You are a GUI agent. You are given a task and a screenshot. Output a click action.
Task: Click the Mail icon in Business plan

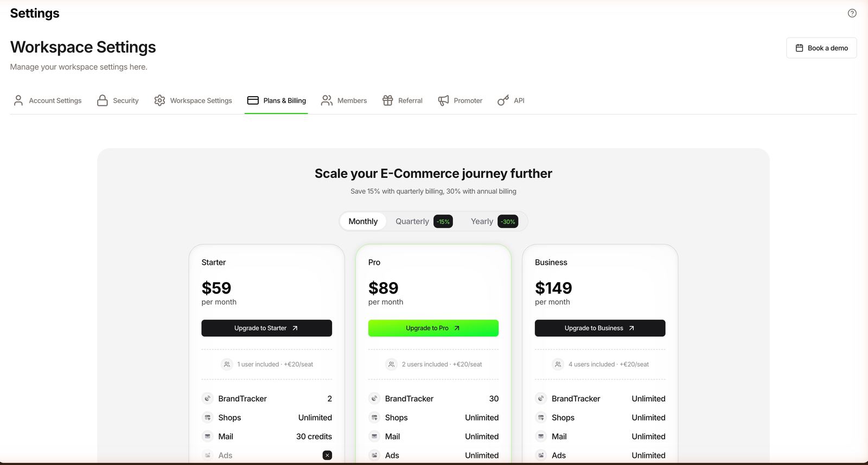pyautogui.click(x=541, y=437)
